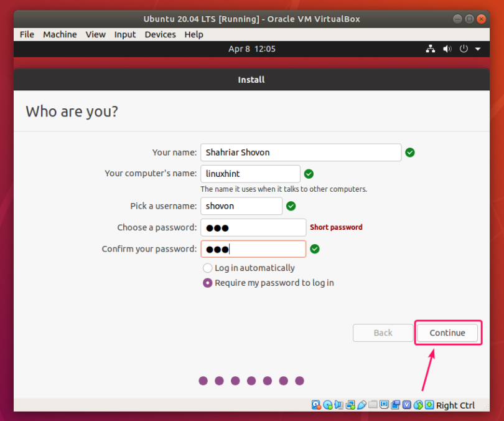Focus the Your name text field
Screen dimensions: 504x421
[x=301, y=152]
